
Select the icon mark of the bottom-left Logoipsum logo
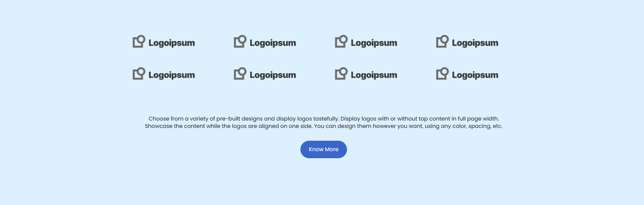(x=138, y=74)
